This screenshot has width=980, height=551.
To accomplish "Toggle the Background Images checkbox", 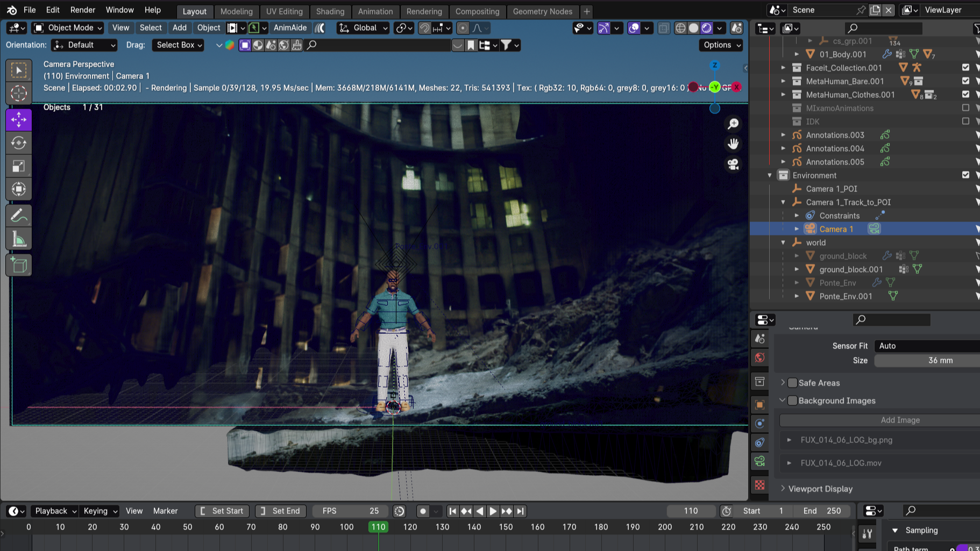I will click(792, 400).
